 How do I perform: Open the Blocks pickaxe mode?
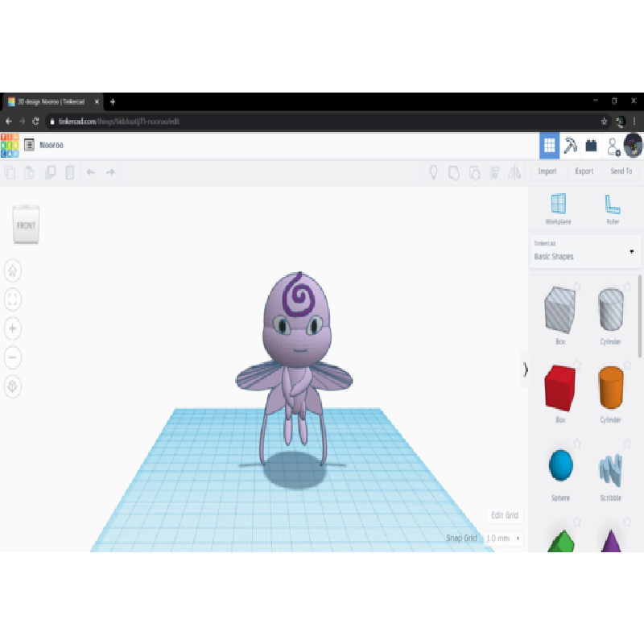point(570,146)
